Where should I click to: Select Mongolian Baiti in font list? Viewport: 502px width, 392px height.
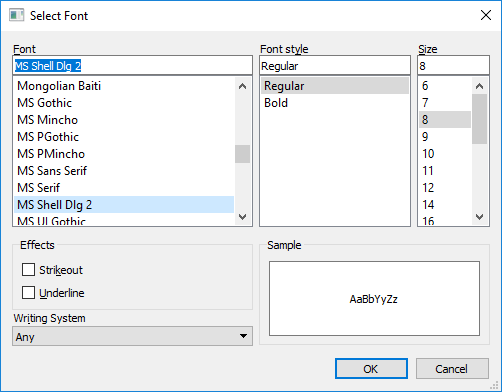(x=124, y=86)
